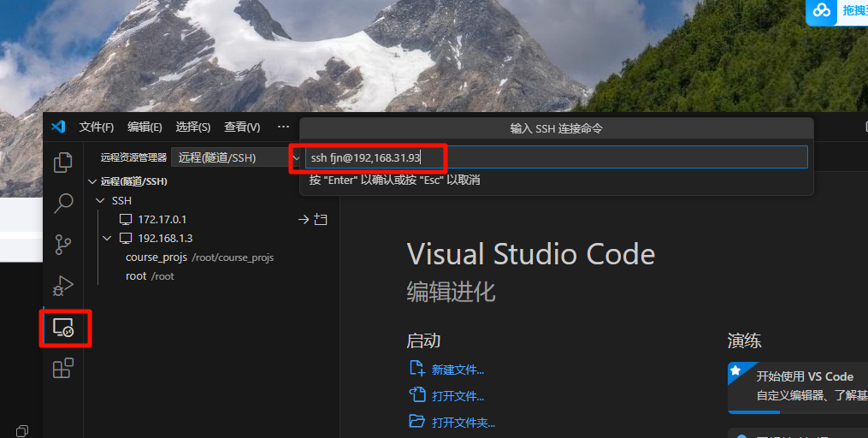Click the 打开文件... link
Viewport: 868px width, 438px height.
click(458, 396)
